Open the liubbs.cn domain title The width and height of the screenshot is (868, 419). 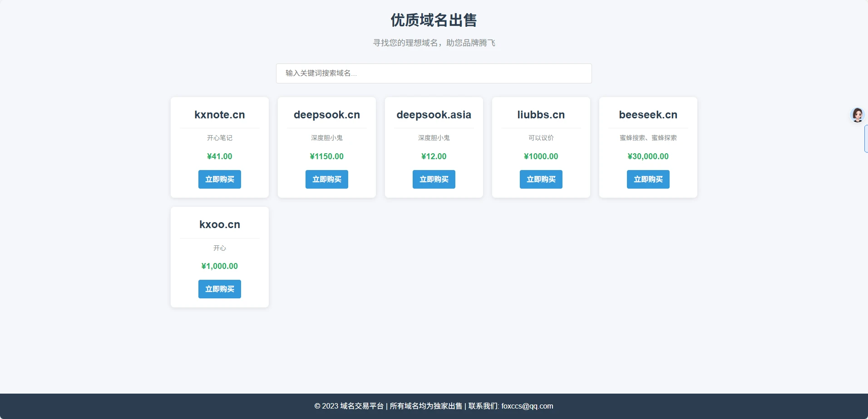click(x=541, y=115)
